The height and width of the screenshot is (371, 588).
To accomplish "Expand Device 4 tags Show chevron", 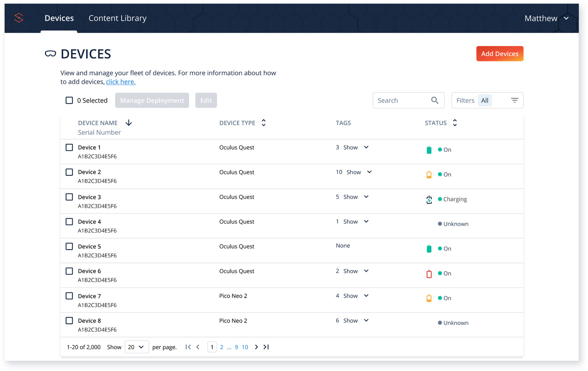I will click(x=366, y=222).
